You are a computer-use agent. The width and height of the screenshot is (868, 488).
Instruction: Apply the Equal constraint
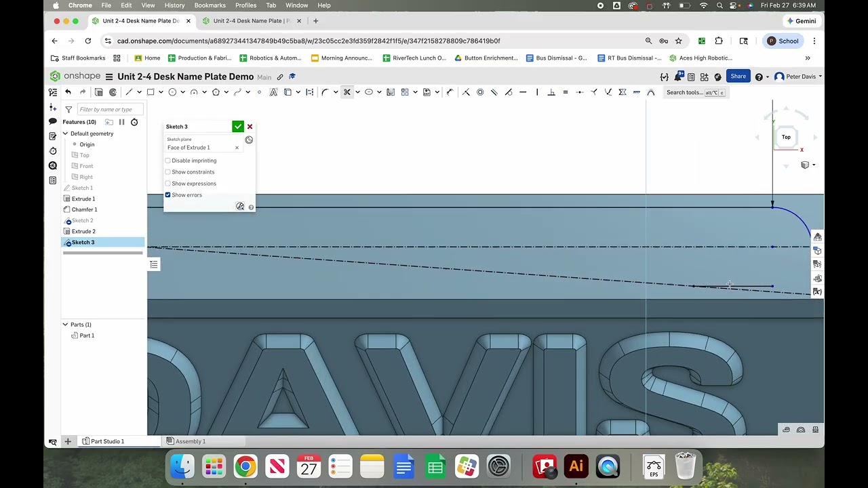pos(566,92)
